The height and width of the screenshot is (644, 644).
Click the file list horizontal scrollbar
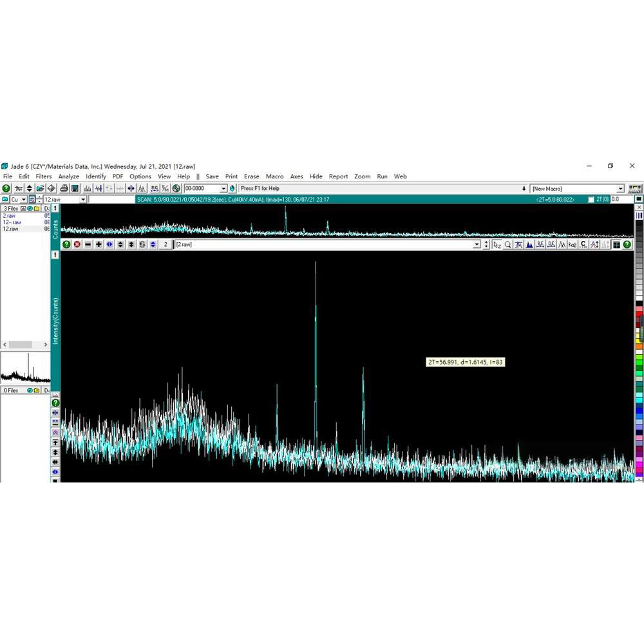point(25,345)
